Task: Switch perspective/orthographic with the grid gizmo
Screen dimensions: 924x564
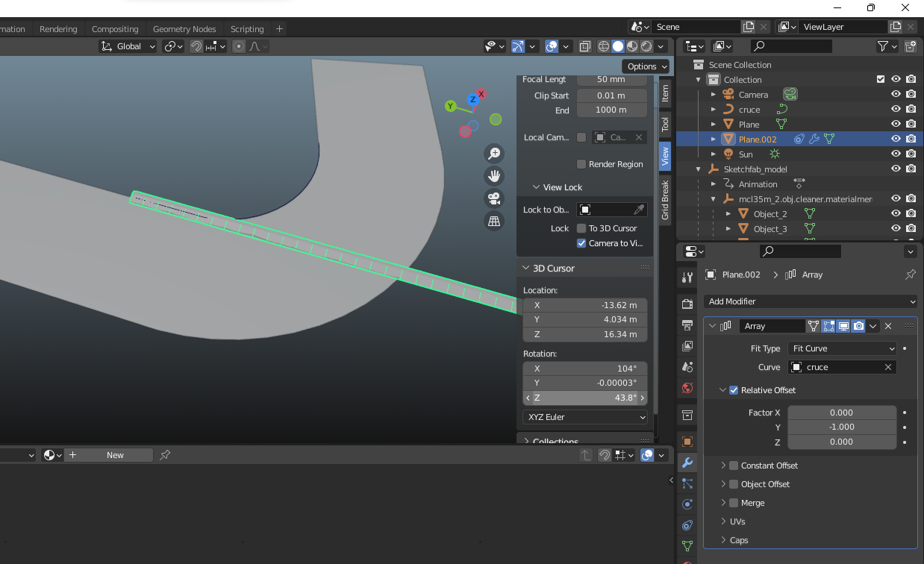Action: point(494,221)
